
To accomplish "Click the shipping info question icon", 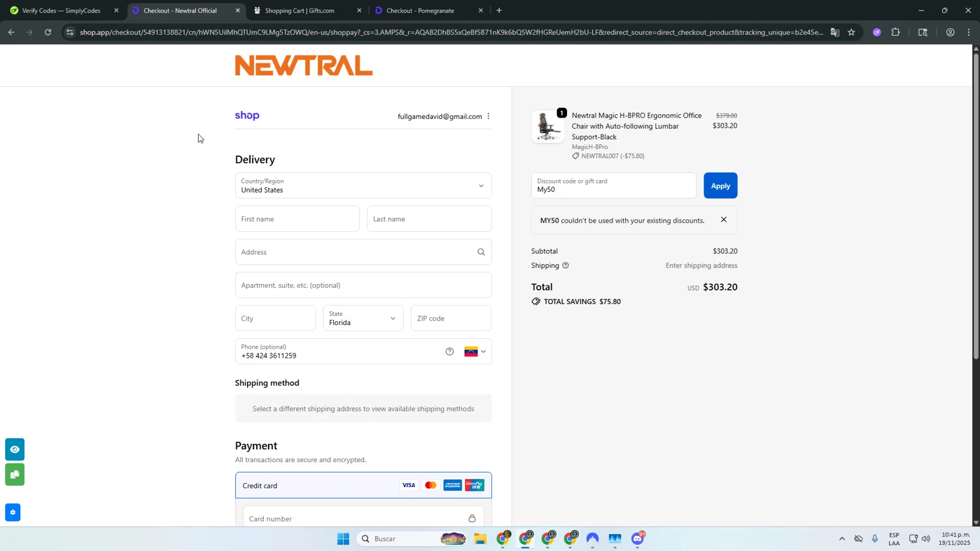I will pyautogui.click(x=566, y=266).
